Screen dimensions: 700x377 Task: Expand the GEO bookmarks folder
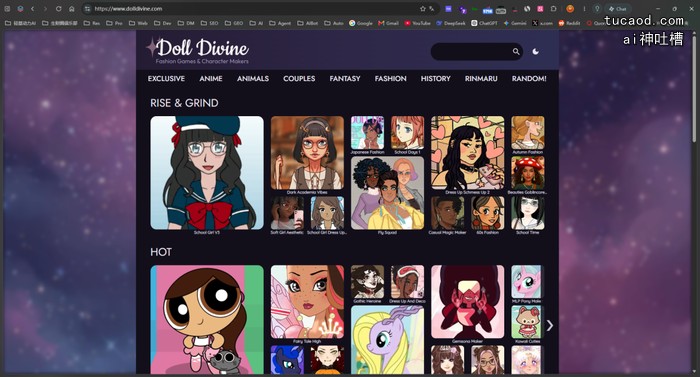pos(234,23)
